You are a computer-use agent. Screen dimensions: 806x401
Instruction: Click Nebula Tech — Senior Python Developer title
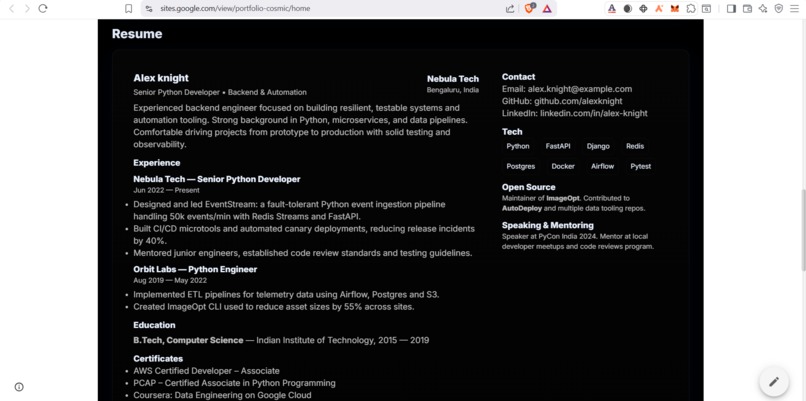pos(217,179)
